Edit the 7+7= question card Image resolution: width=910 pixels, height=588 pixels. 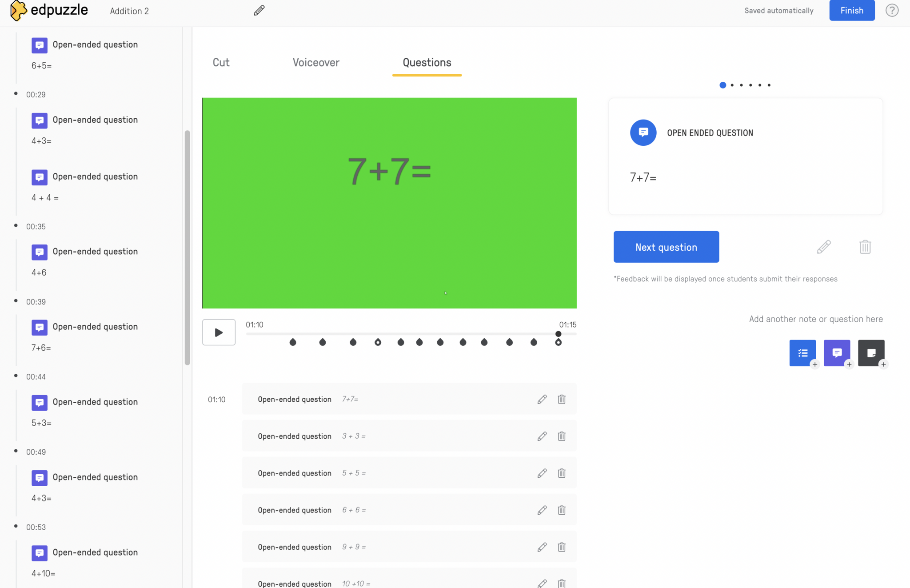(x=824, y=247)
